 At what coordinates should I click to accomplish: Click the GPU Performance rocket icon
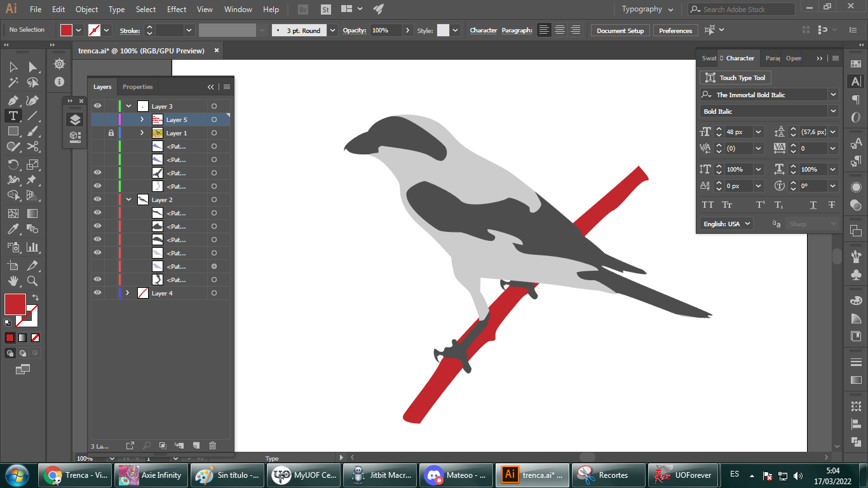(379, 9)
